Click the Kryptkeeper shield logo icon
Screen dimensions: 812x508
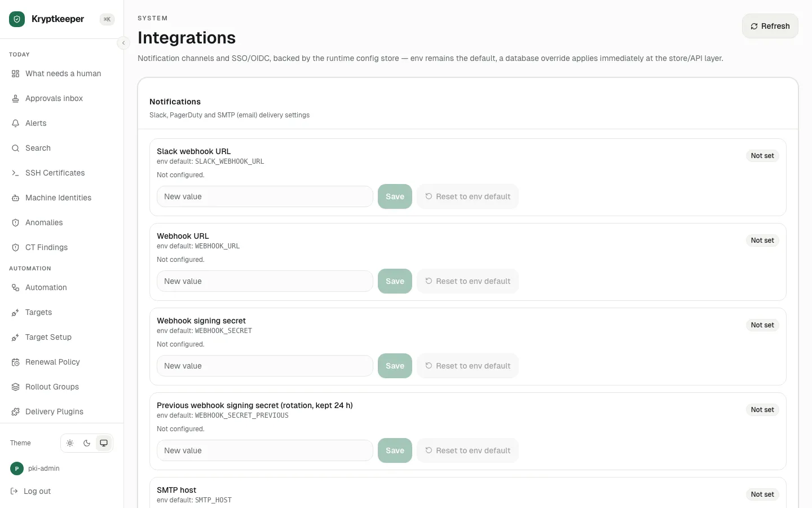[17, 19]
